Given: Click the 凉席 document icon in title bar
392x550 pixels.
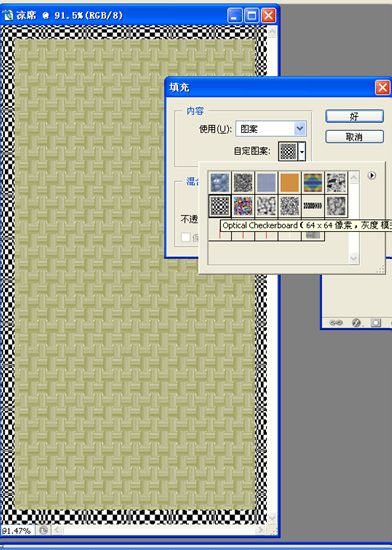Looking at the screenshot, I should [7, 15].
